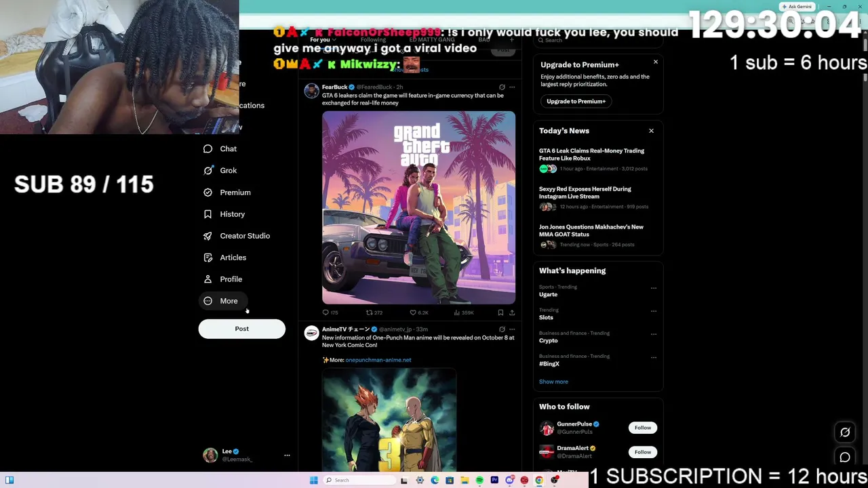
Task: Bookmark FearBuck's GTA 6 post
Action: [x=500, y=312]
